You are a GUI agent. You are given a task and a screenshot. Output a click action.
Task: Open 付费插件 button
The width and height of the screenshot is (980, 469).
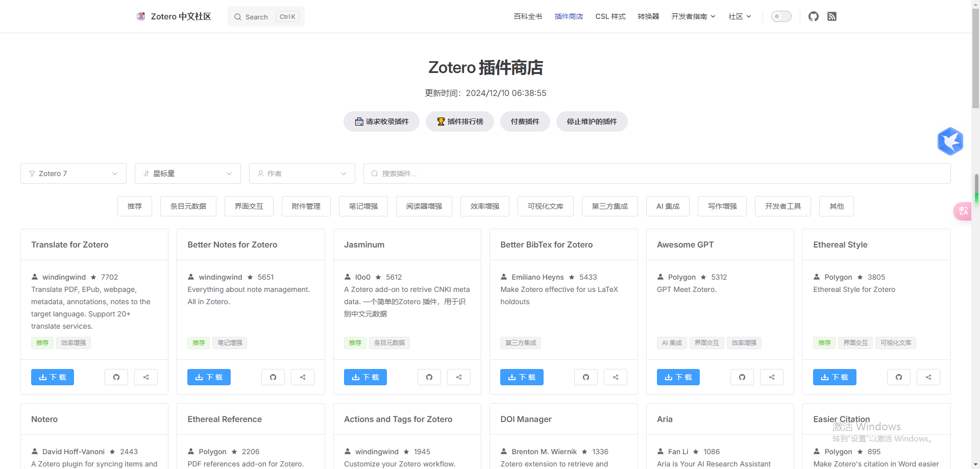point(525,121)
